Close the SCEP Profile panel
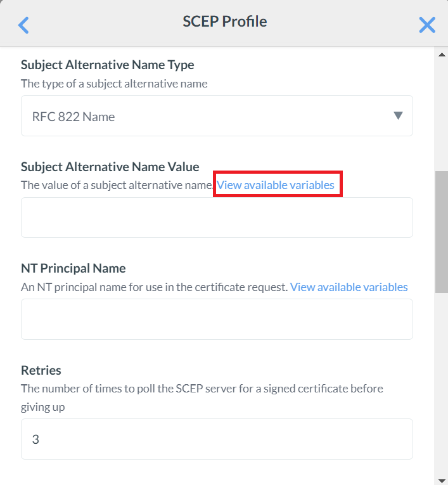Screen dimensions: 448x485 (x=427, y=25)
